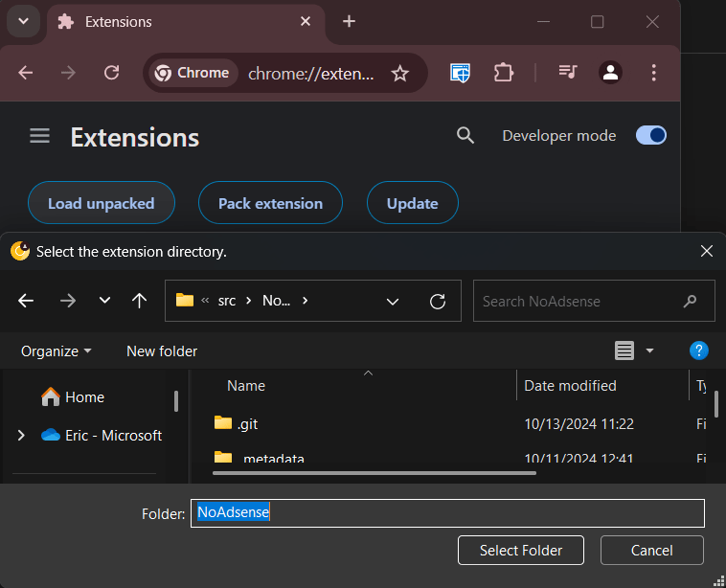Click the file list vertical scrollbar
Image resolution: width=726 pixels, height=588 pixels.
pyautogui.click(x=716, y=404)
